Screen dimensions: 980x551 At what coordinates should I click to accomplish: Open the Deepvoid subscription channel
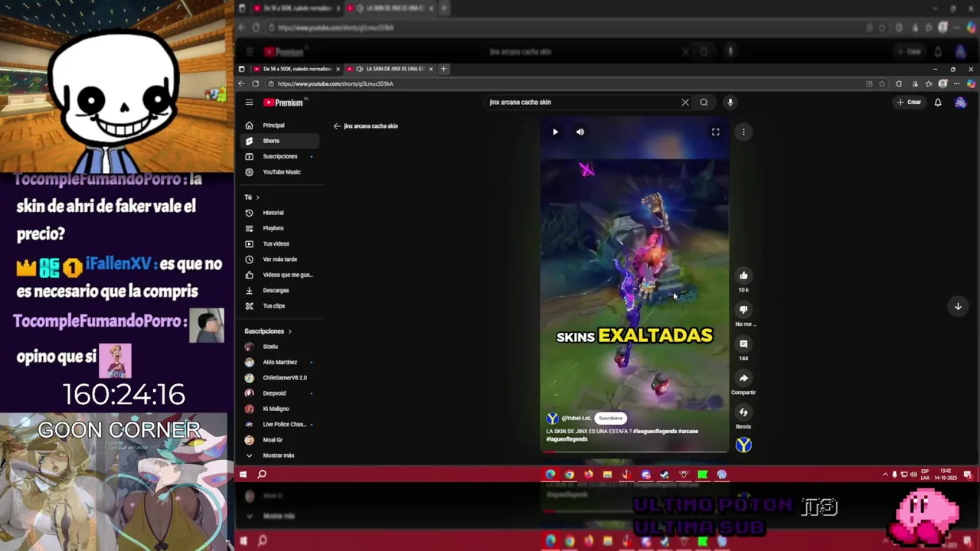[x=279, y=393]
